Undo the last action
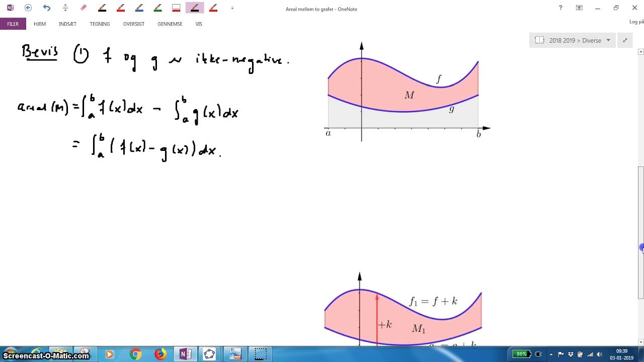Image resolution: width=644 pixels, height=362 pixels. coord(47,8)
